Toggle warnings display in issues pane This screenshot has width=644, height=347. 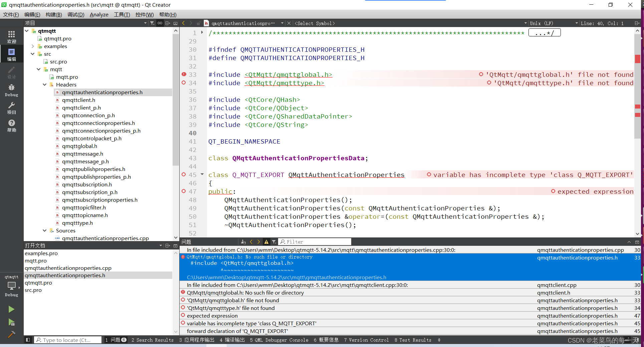tap(266, 242)
